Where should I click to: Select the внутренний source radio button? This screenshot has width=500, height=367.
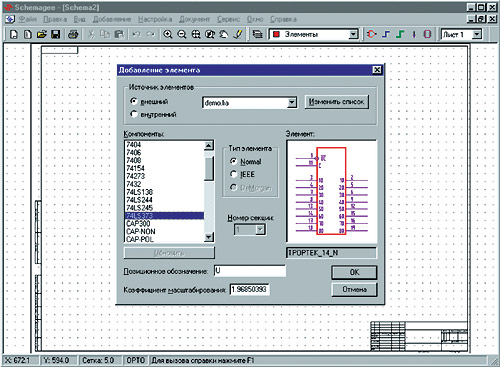pos(134,114)
